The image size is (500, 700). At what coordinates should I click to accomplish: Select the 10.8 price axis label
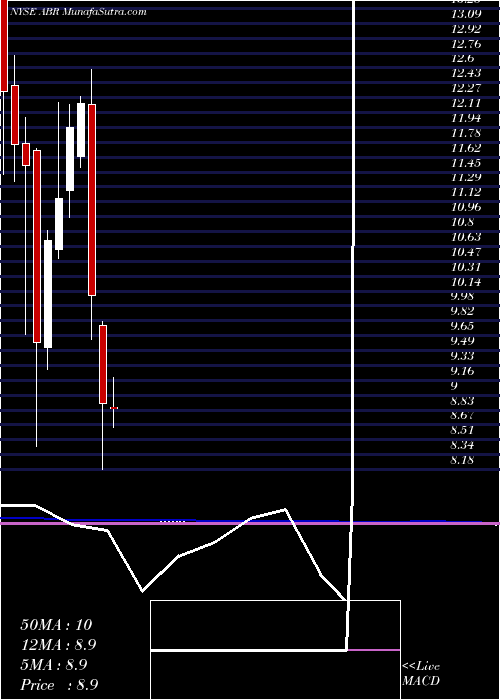(462, 222)
